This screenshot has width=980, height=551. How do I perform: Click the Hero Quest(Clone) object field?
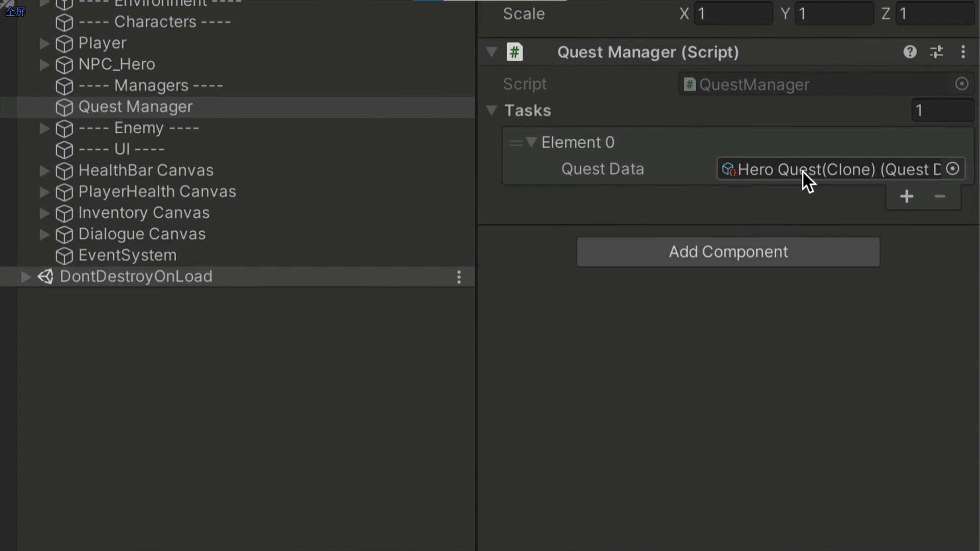click(x=832, y=169)
